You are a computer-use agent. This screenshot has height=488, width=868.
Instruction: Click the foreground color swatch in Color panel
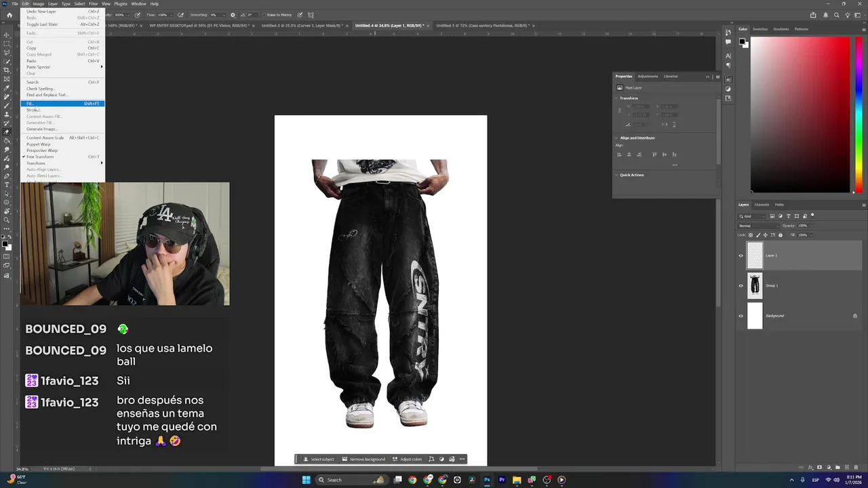(742, 41)
